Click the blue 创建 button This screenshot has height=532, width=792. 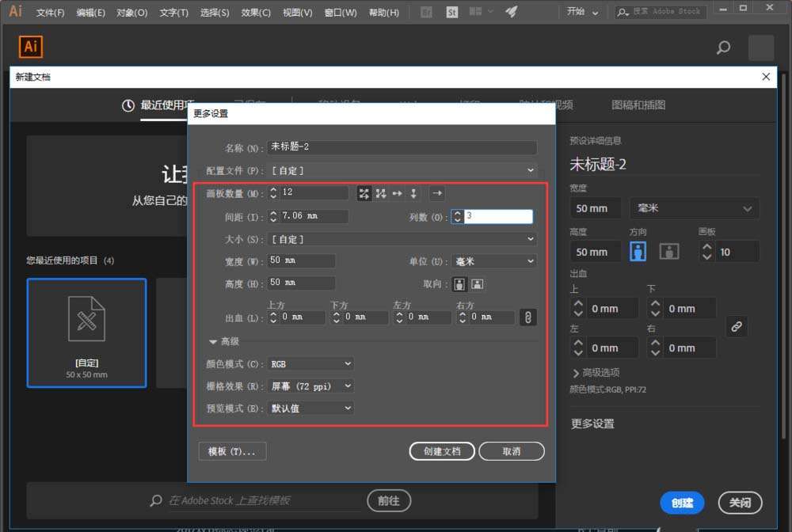pos(682,503)
